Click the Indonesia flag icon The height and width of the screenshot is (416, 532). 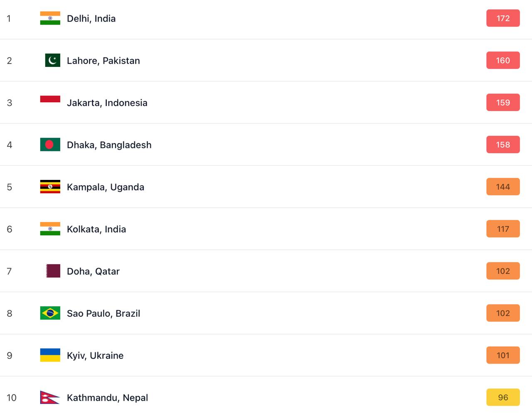tap(50, 99)
